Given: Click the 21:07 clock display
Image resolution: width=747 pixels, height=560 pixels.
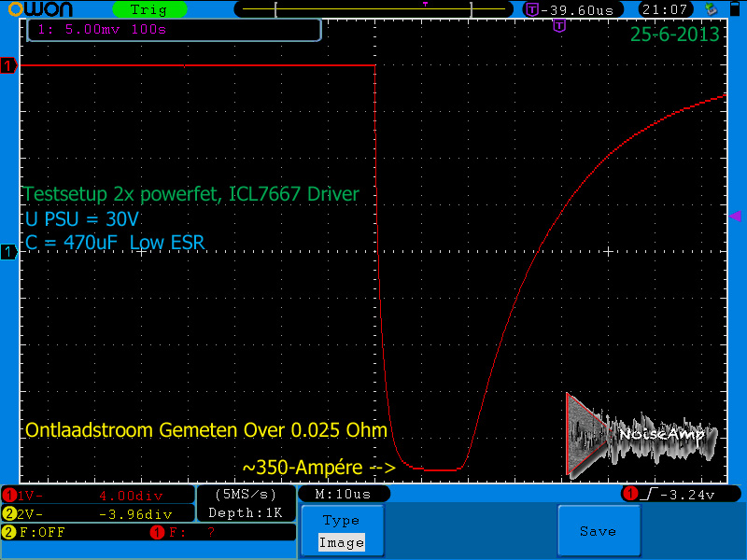Looking at the screenshot, I should tap(665, 9).
